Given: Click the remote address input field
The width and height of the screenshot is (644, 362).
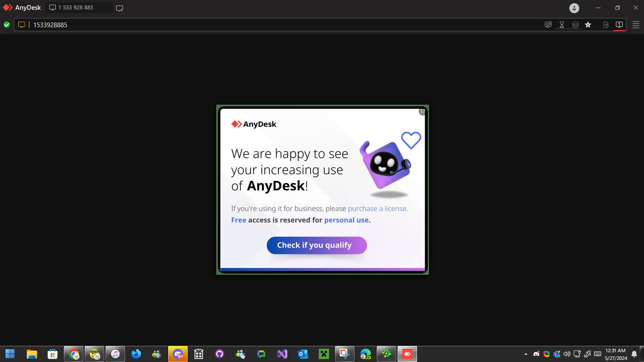Looking at the screenshot, I should click(255, 25).
